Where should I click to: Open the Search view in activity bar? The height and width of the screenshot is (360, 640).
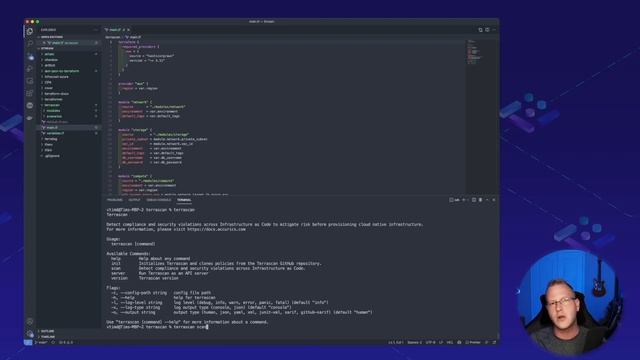point(30,43)
